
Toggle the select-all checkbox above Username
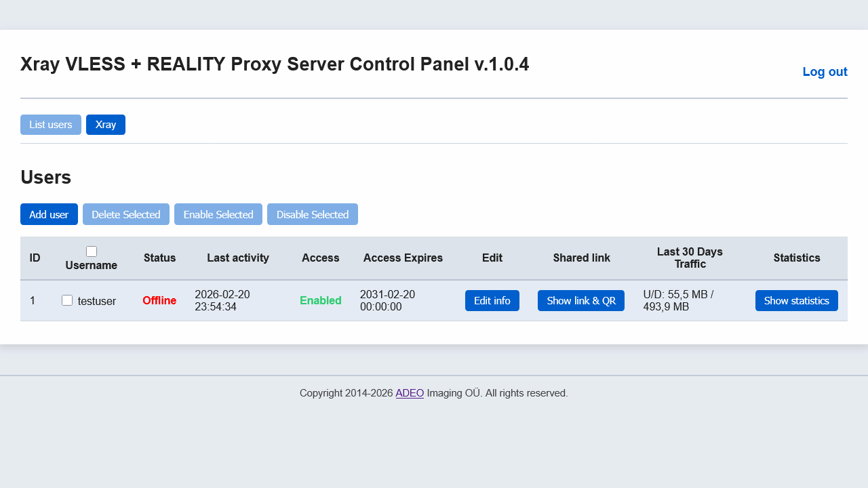pyautogui.click(x=92, y=251)
